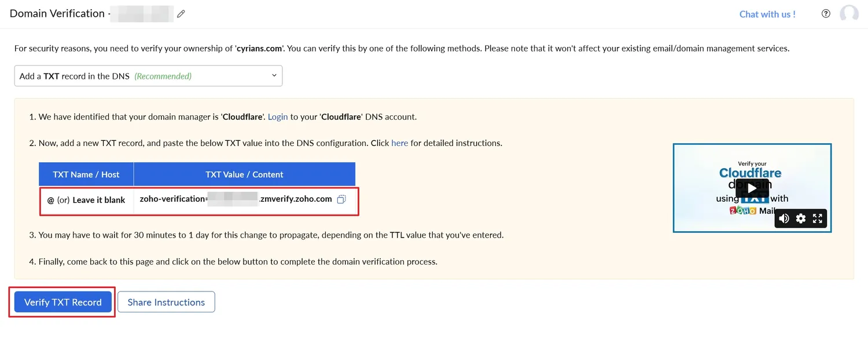Mute the video volume
Viewport: 868px width, 339px height.
(784, 218)
